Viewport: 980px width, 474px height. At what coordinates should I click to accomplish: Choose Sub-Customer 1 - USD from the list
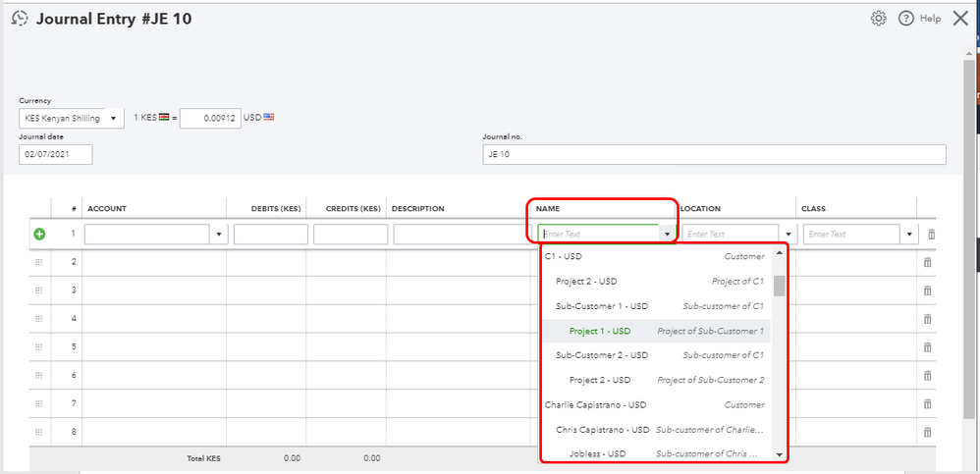655,306
